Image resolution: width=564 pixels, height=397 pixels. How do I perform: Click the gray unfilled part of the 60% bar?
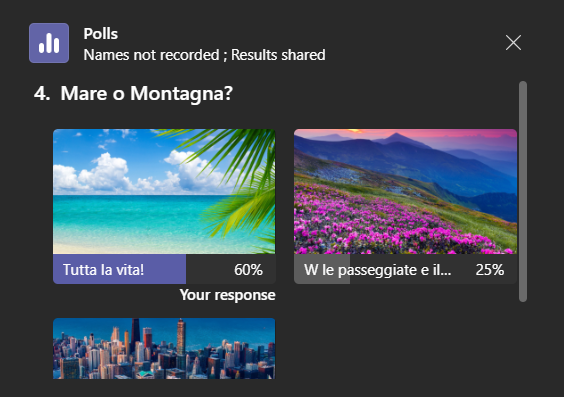click(x=231, y=269)
